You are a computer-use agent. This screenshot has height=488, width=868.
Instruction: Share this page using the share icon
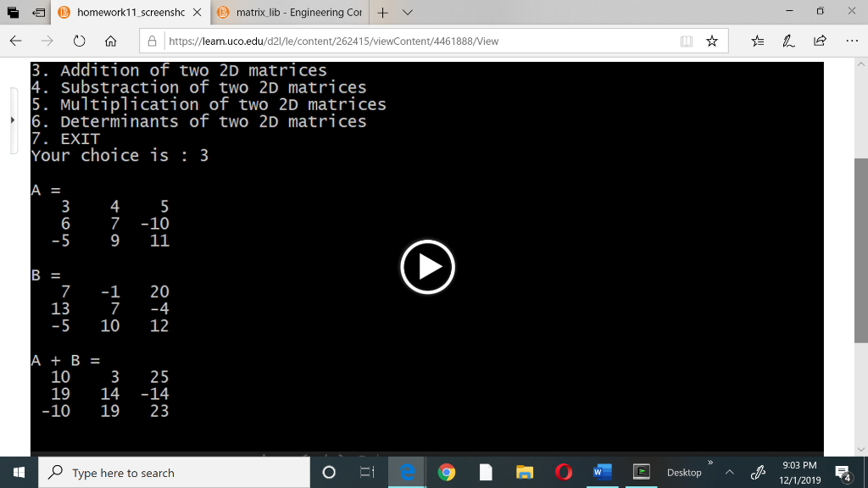[x=819, y=40]
